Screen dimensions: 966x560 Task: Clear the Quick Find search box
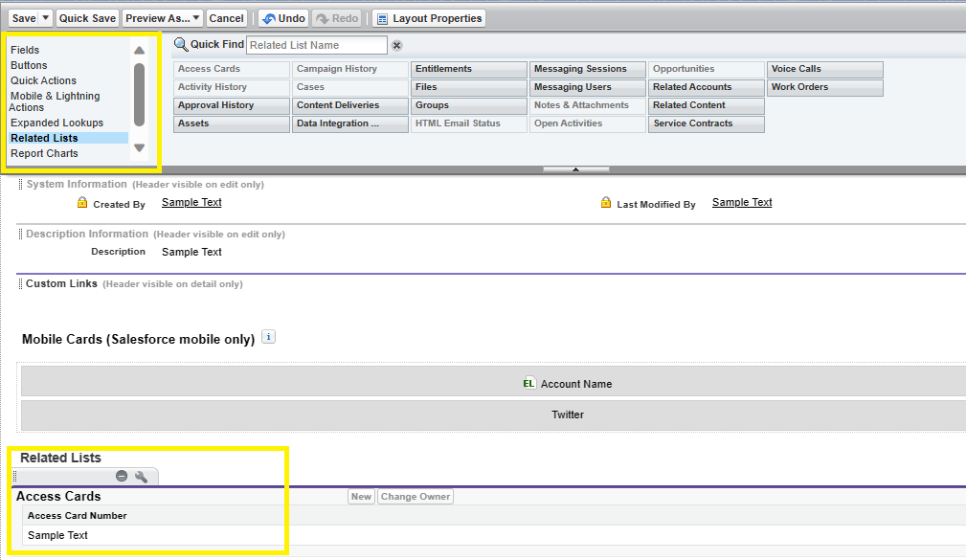pos(396,46)
